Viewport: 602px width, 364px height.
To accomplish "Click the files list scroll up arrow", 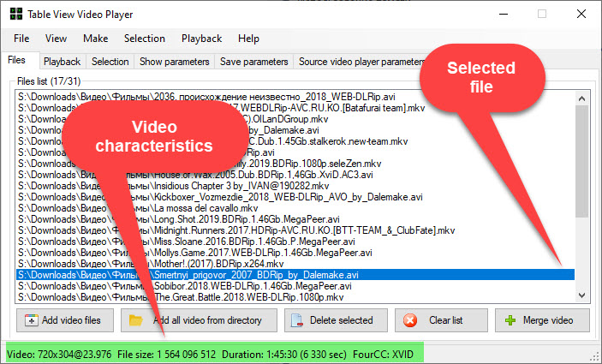I will point(581,98).
